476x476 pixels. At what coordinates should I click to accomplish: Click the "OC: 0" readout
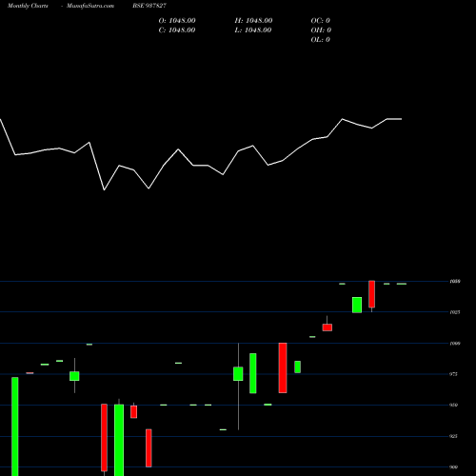pyautogui.click(x=320, y=21)
